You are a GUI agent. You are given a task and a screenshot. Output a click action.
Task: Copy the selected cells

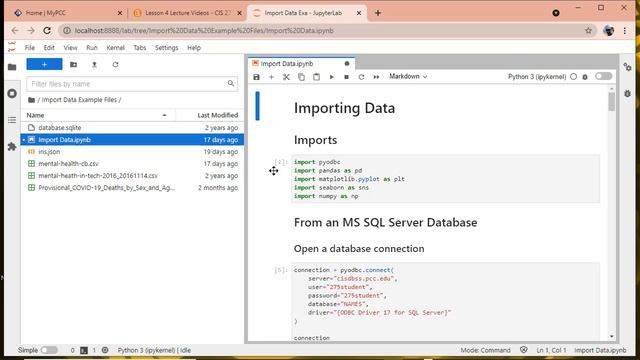[x=301, y=77]
